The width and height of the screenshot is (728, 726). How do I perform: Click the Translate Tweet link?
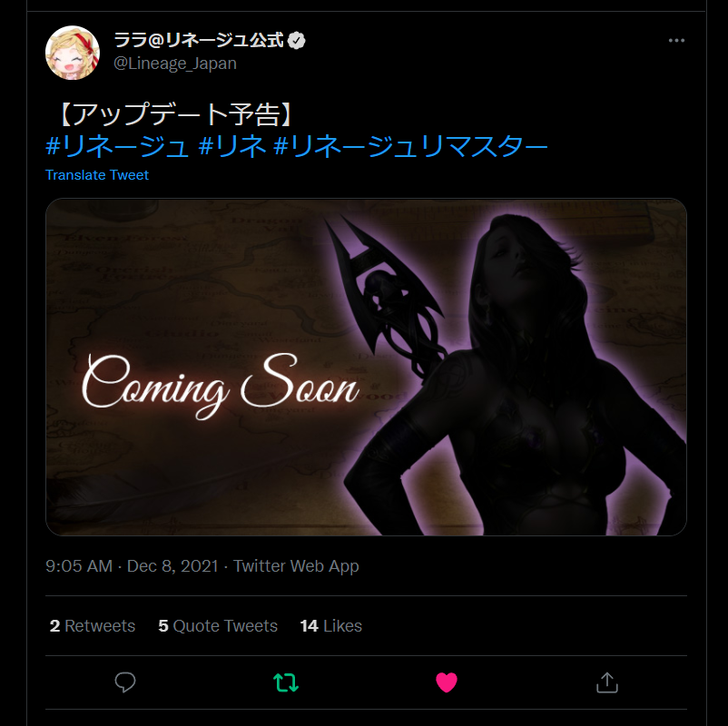[96, 175]
